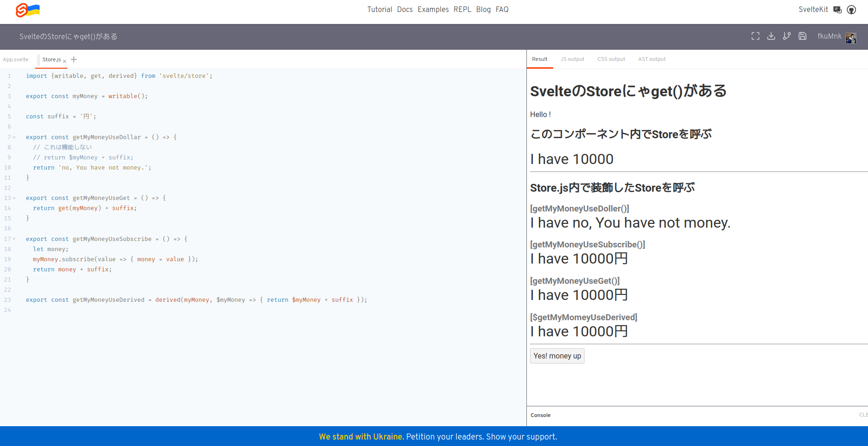Collapse code fold at line 13
Screen dimensions: 868x446
click(x=14, y=198)
